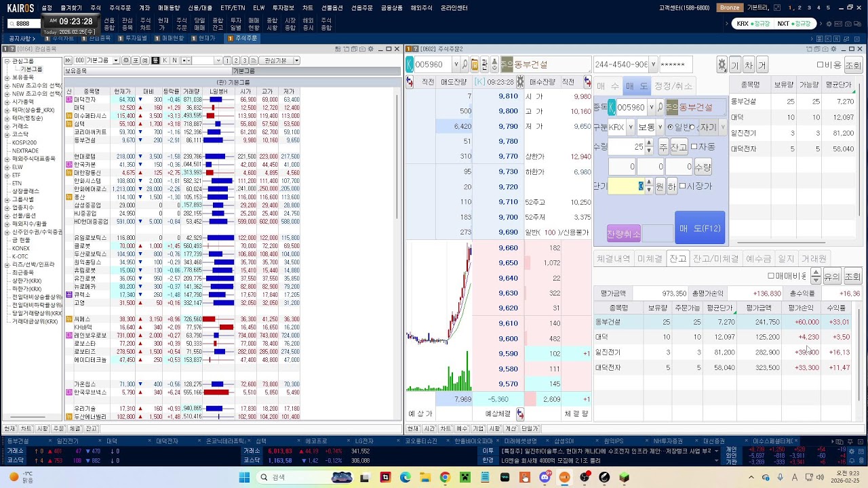Click the small icon beside 예상체결 under the hoga
868x488 pixels.
(520, 413)
